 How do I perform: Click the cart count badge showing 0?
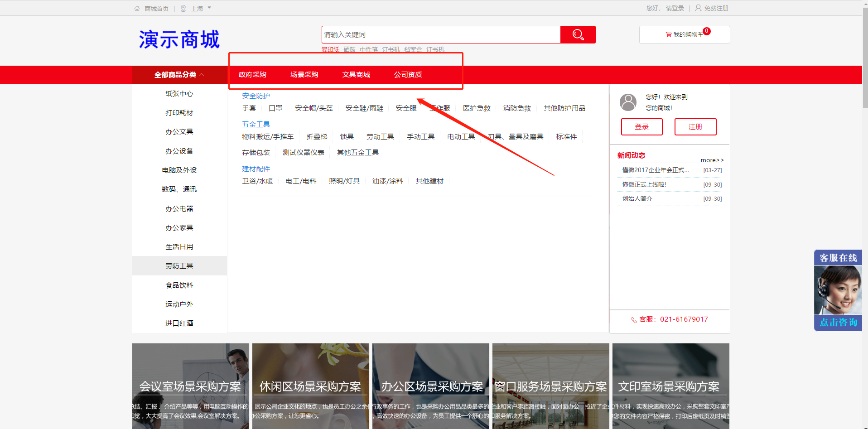pos(707,31)
